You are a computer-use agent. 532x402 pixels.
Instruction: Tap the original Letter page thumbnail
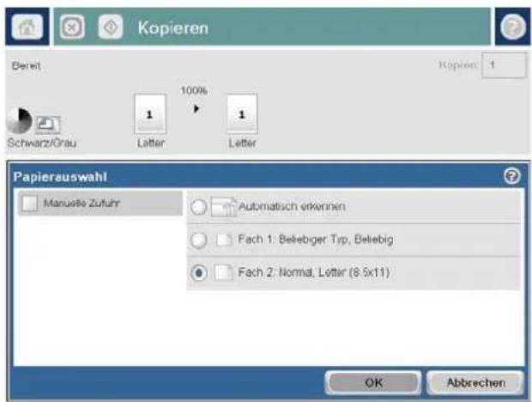pyautogui.click(x=150, y=113)
